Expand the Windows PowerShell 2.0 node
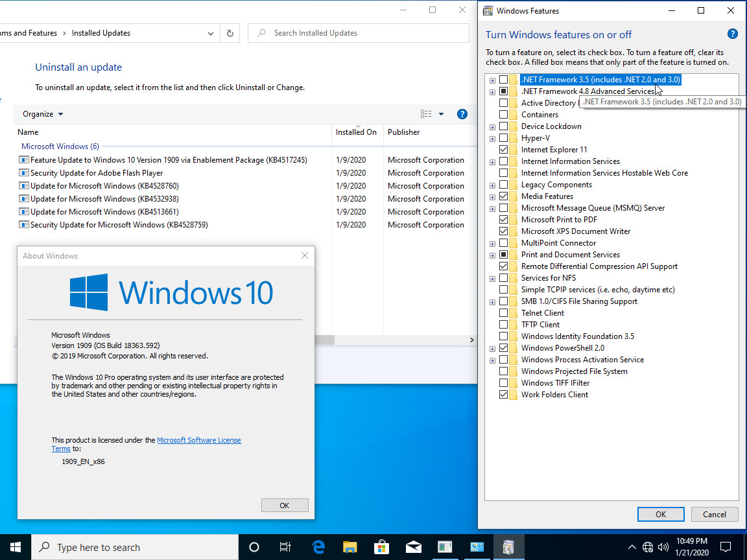Screen dimensions: 747x560 click(x=492, y=349)
